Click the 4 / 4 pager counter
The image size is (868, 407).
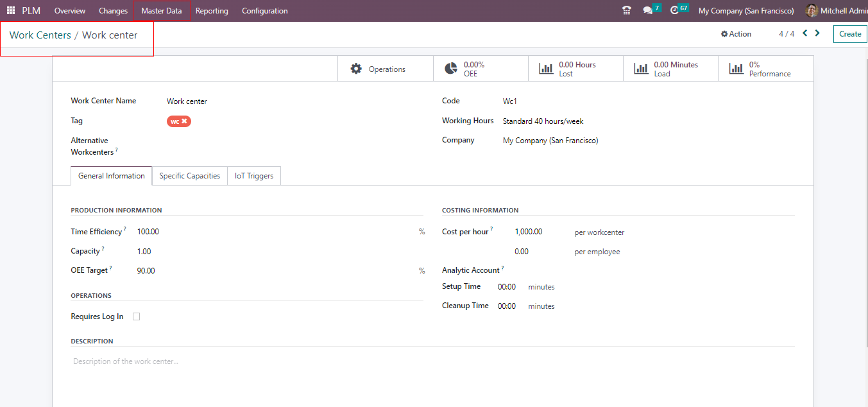787,34
